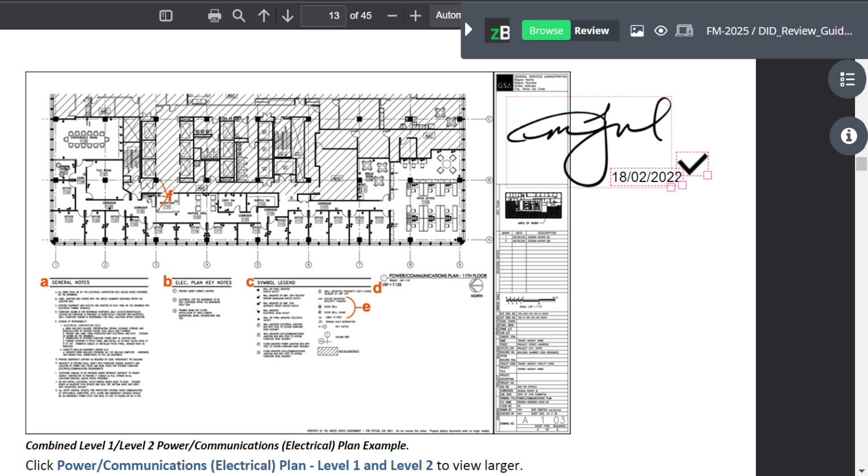Toggle the sidebar thumbnails pane
The height and width of the screenshot is (476, 868).
[x=166, y=15]
